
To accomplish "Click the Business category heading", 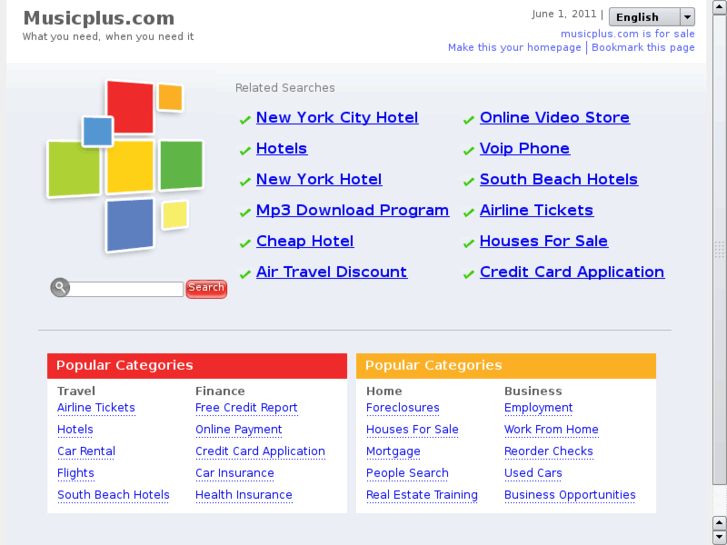I will pos(533,391).
